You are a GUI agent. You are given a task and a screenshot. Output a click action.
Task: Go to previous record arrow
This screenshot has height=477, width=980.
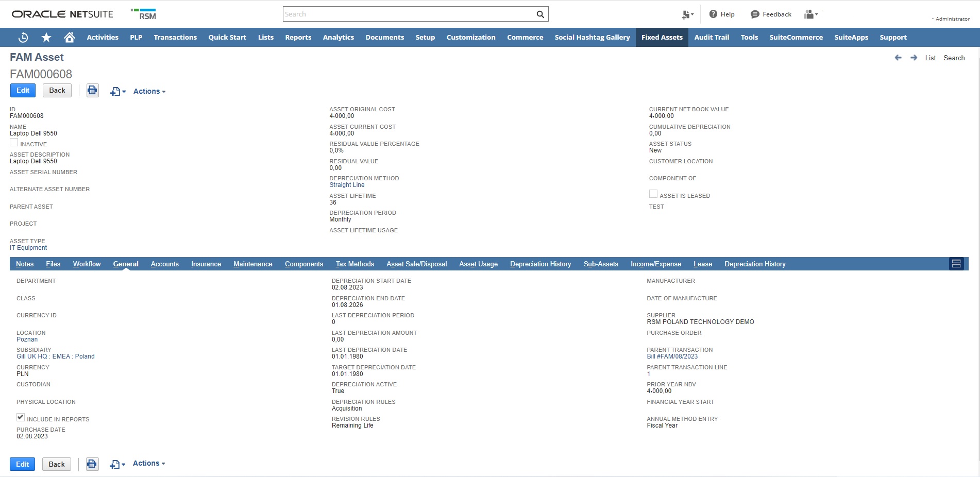click(898, 58)
